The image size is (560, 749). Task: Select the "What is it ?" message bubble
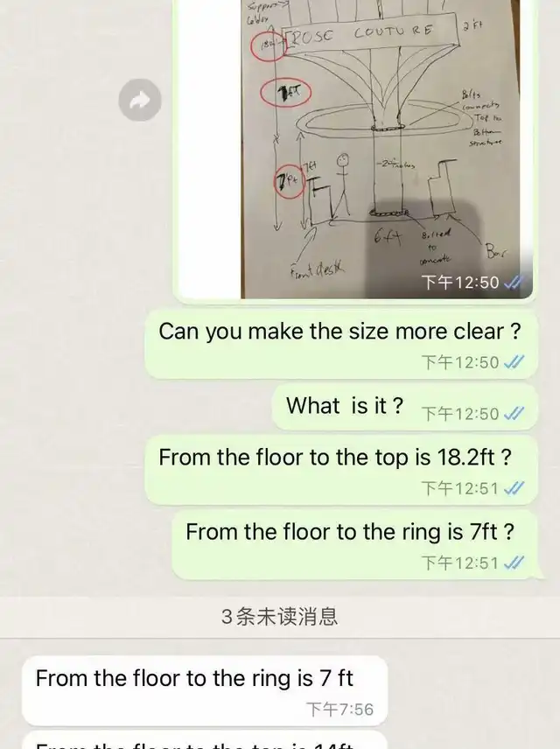pyautogui.click(x=405, y=406)
